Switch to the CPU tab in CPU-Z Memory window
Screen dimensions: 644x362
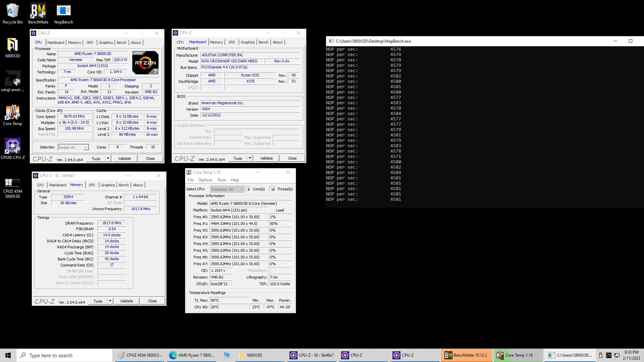[41, 185]
